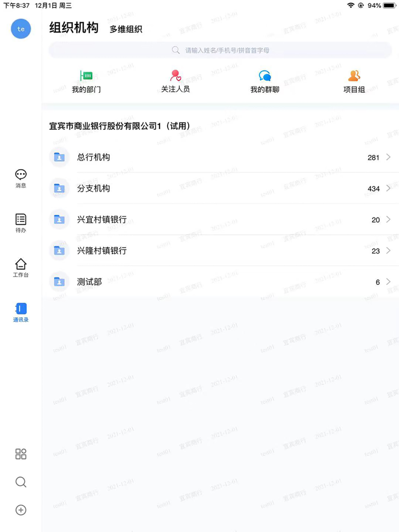Viewport: 399px width, 532px height.
Task: Click folder icon beside 兴隆村镇银行
Action: point(59,251)
